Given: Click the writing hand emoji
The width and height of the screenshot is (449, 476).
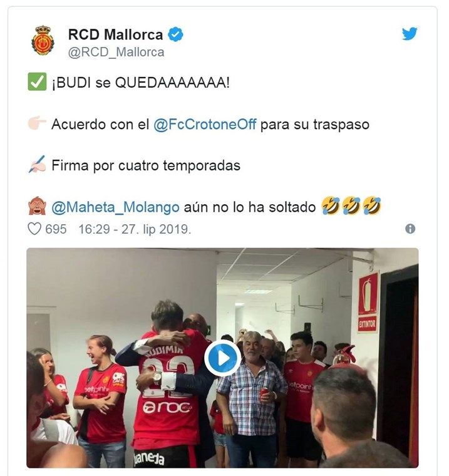Looking at the screenshot, I should pyautogui.click(x=37, y=164).
